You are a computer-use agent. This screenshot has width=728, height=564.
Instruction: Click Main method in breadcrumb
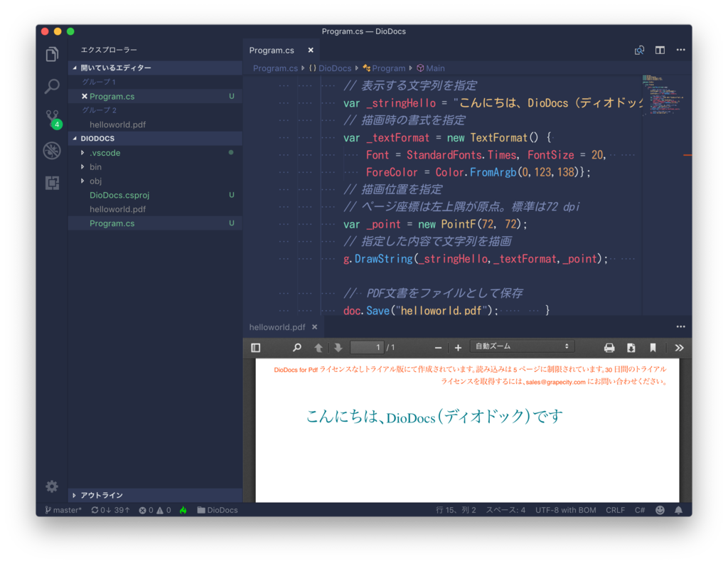430,68
